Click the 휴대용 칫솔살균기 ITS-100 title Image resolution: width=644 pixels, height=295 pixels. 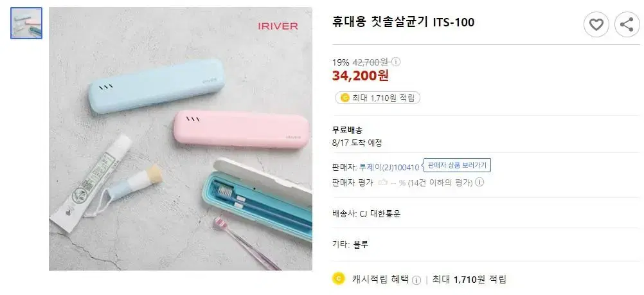pos(404,22)
